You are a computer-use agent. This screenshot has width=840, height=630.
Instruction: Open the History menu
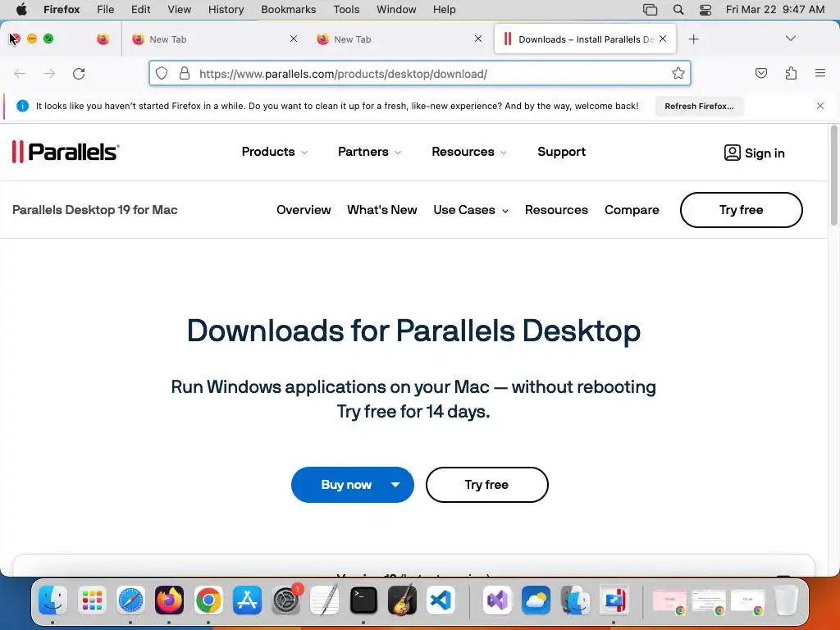(x=226, y=10)
